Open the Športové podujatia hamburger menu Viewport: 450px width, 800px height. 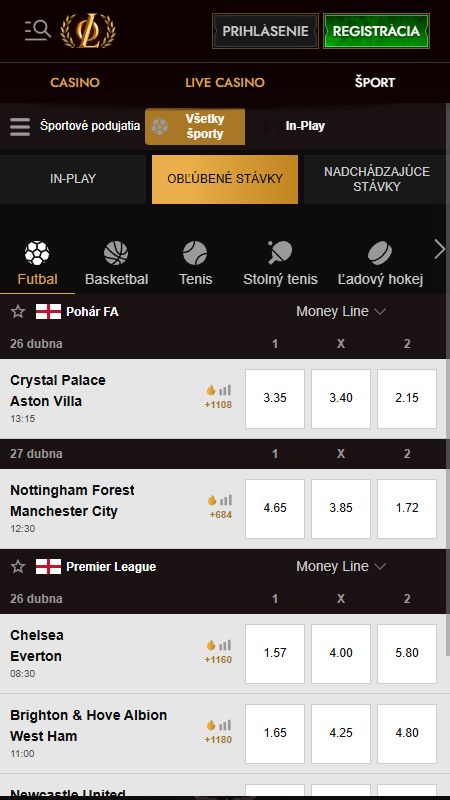(x=20, y=127)
